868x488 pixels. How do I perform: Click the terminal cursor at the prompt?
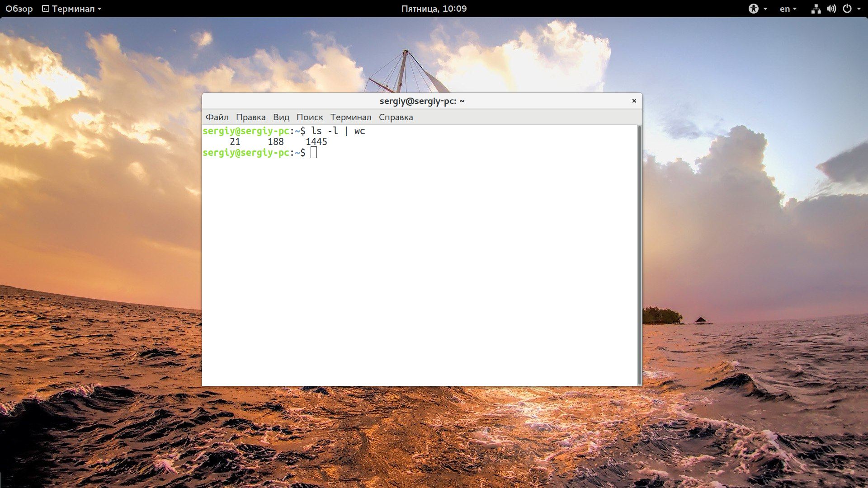pyautogui.click(x=314, y=153)
